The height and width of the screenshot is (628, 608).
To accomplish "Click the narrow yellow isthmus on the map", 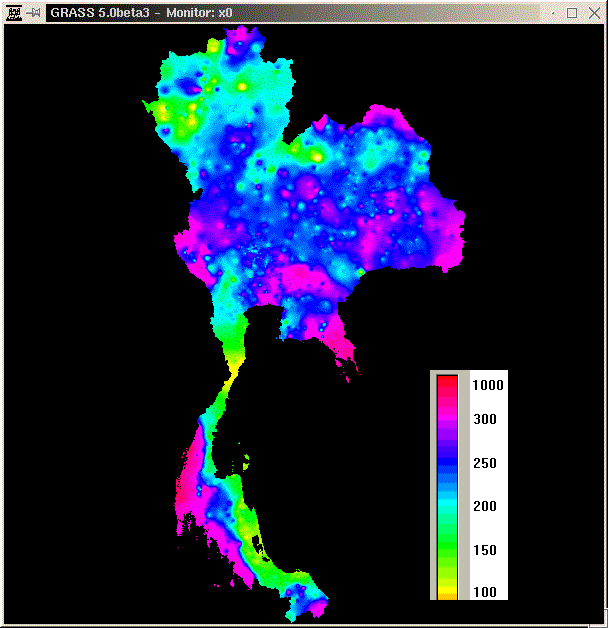I will (x=233, y=378).
